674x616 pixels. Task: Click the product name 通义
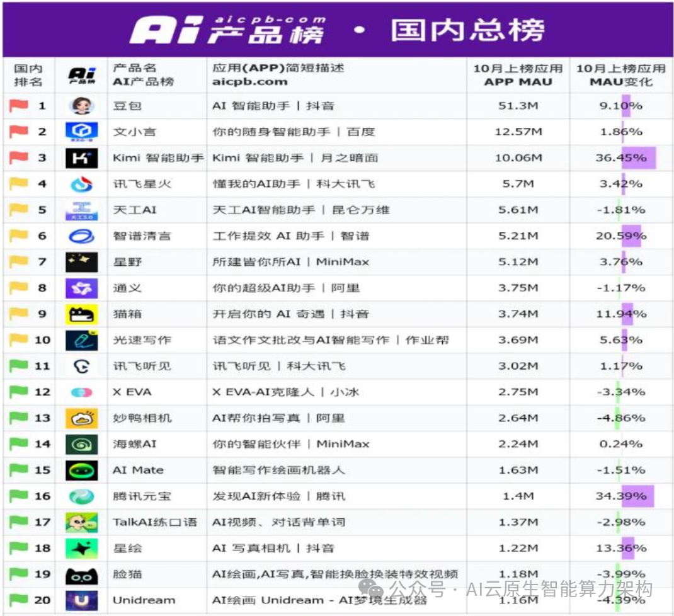coord(127,288)
